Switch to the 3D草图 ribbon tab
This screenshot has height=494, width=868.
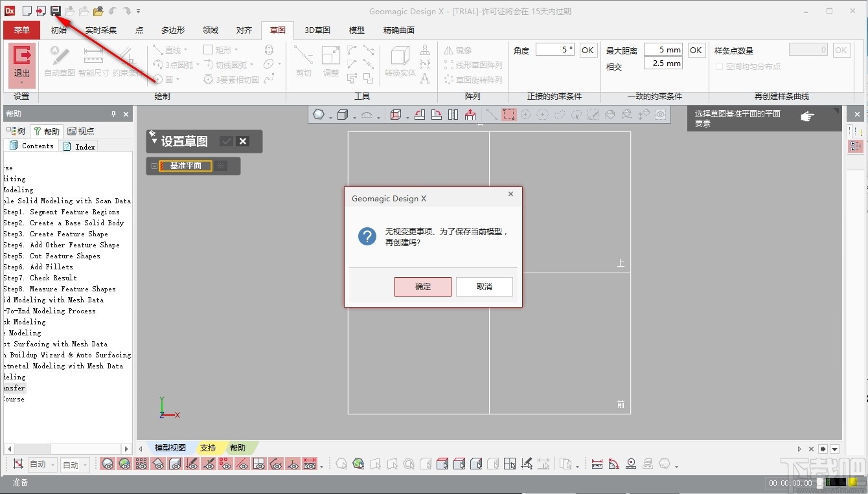317,30
